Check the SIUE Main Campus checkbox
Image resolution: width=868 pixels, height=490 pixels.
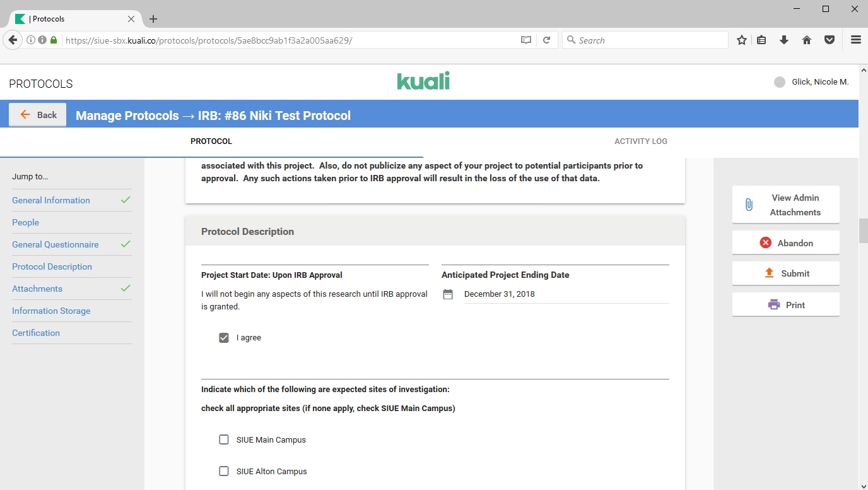(x=224, y=439)
